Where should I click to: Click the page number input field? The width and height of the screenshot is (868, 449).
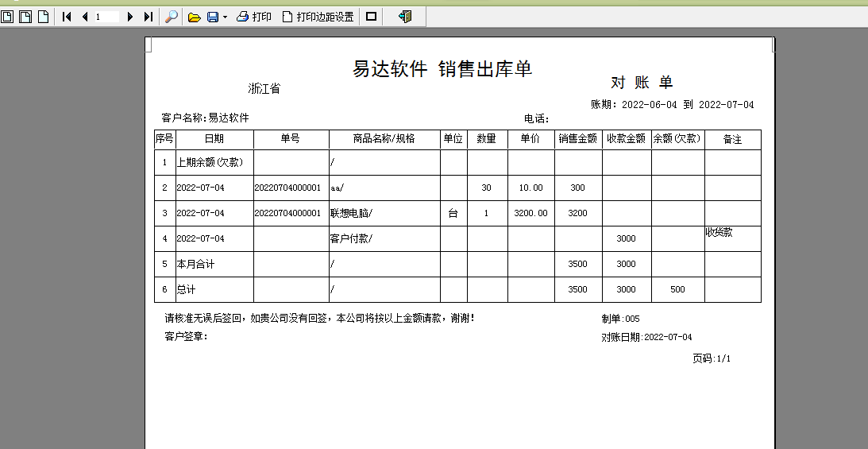click(106, 17)
